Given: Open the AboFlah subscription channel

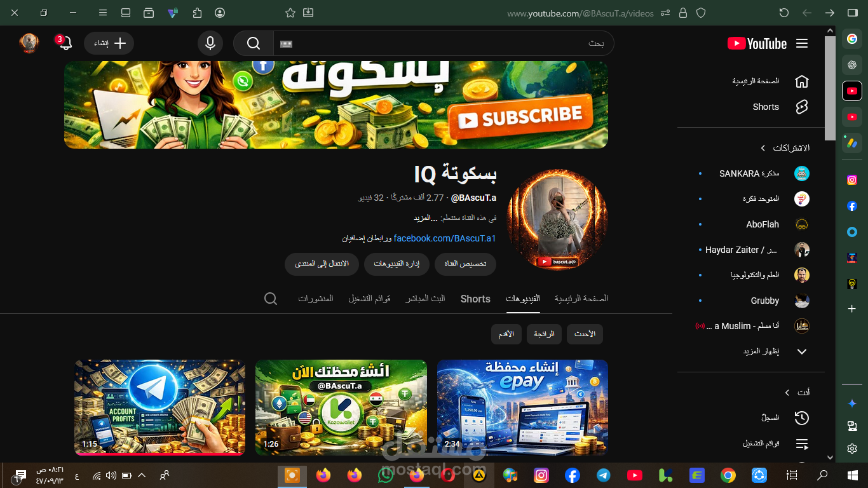Looking at the screenshot, I should [753, 224].
